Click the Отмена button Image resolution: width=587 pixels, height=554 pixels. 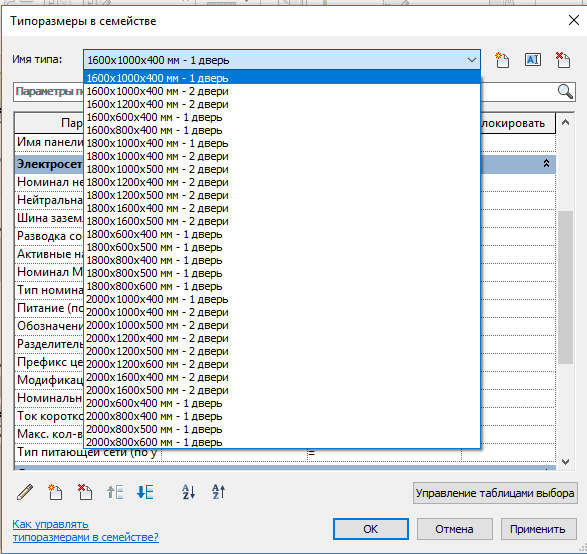coord(454,529)
